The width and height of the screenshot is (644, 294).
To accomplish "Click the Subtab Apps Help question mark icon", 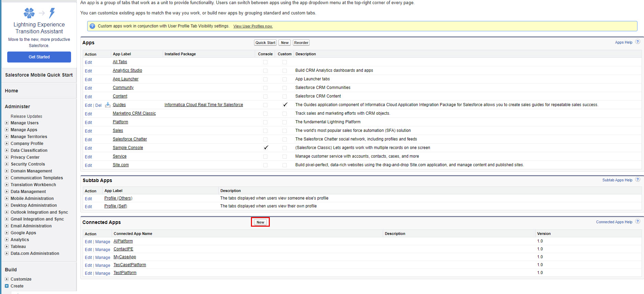I will pyautogui.click(x=637, y=180).
